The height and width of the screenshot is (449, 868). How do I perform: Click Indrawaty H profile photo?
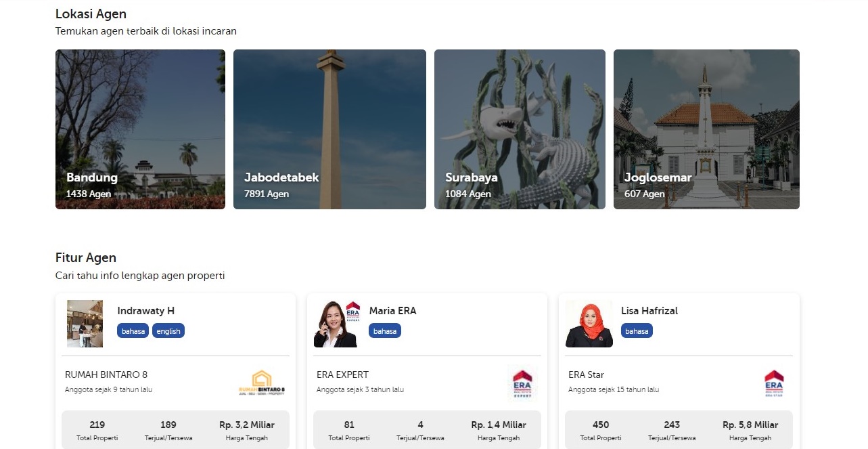[x=85, y=324]
